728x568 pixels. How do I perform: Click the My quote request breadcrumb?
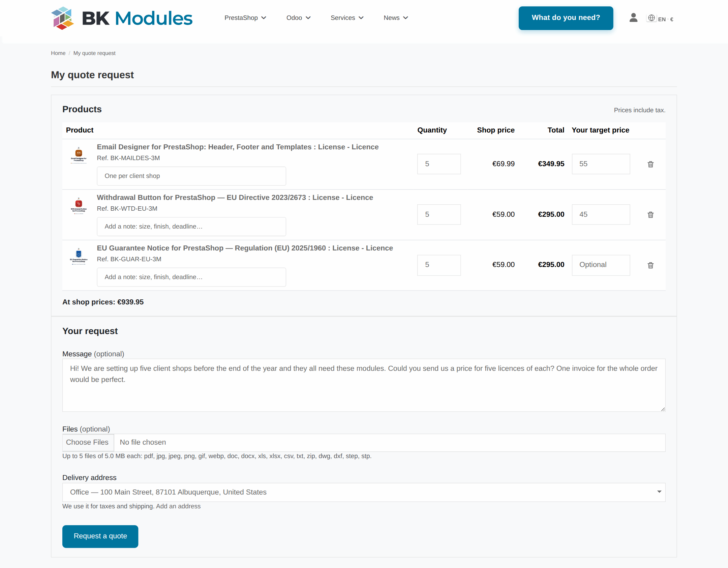[94, 53]
